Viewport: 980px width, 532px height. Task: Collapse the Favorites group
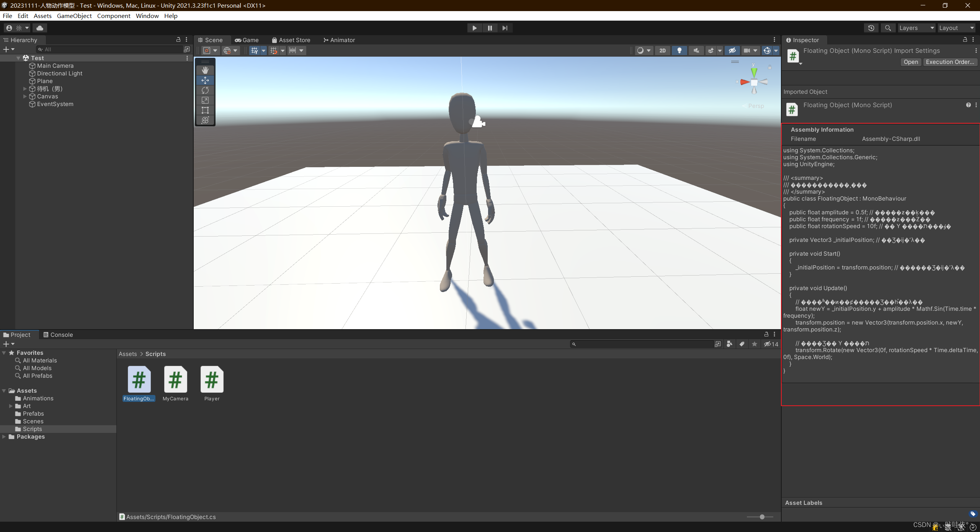(4, 353)
